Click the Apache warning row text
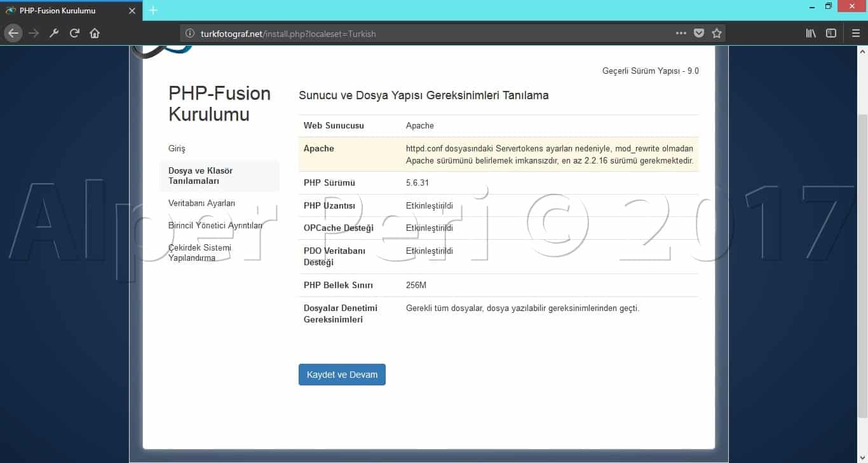This screenshot has width=868, height=463. 549,155
